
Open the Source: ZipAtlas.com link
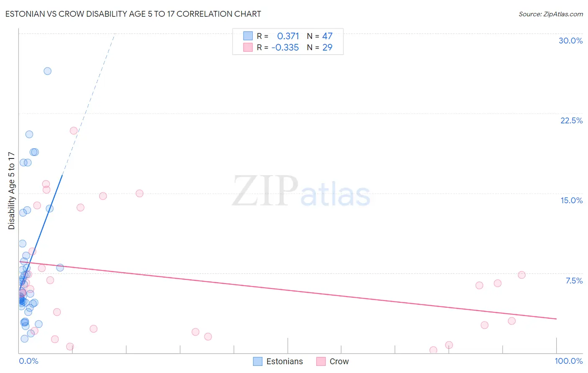point(551,14)
